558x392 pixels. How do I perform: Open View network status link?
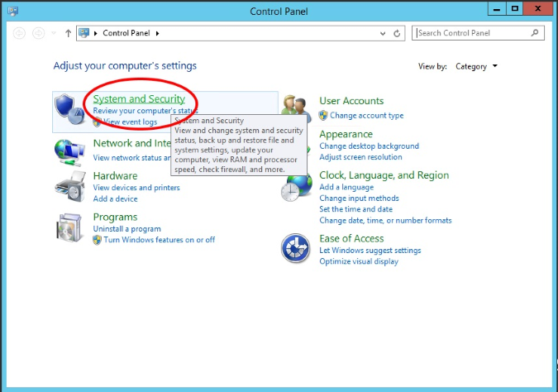click(x=131, y=157)
